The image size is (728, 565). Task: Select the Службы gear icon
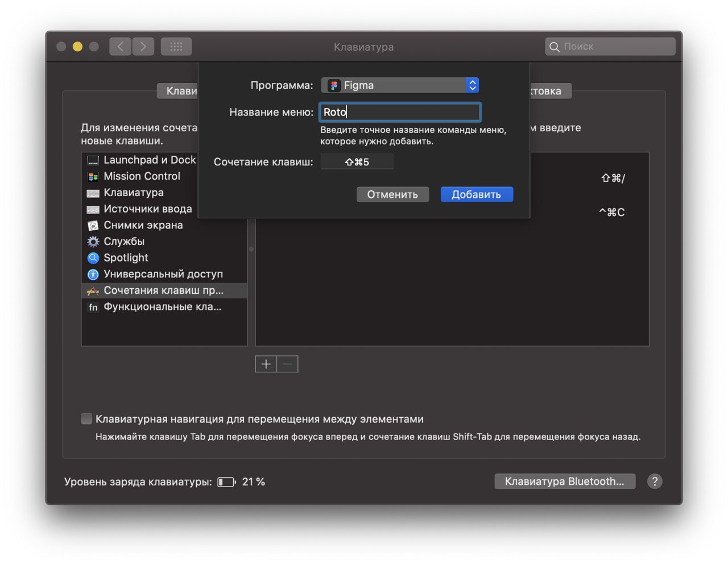[93, 242]
